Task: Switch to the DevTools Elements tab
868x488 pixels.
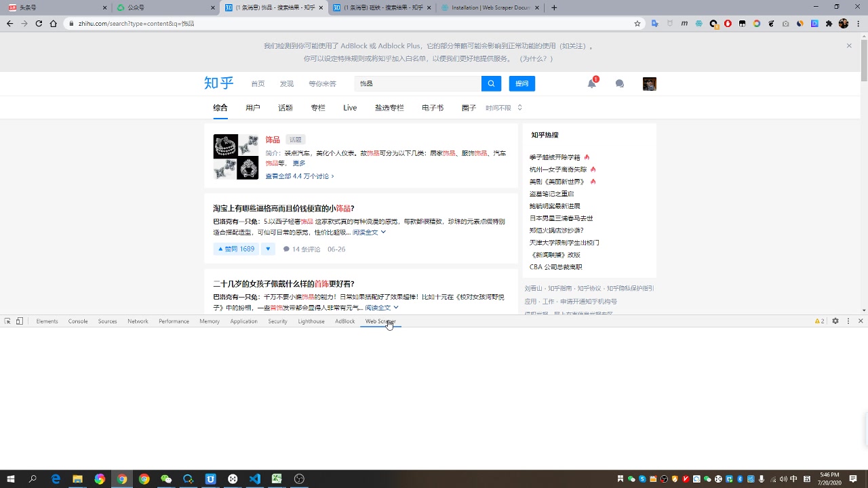Action: (x=47, y=321)
